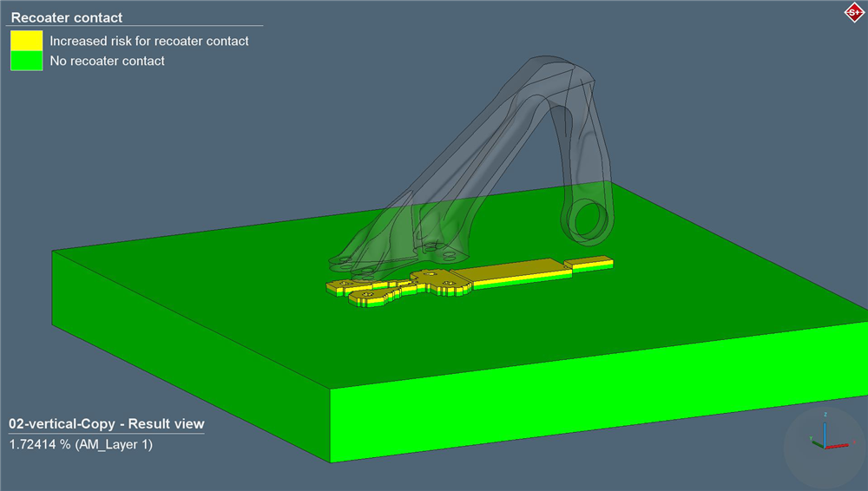Click the 'Increased risk for recoater contact' label
Image resolution: width=868 pixels, height=491 pixels.
click(149, 41)
